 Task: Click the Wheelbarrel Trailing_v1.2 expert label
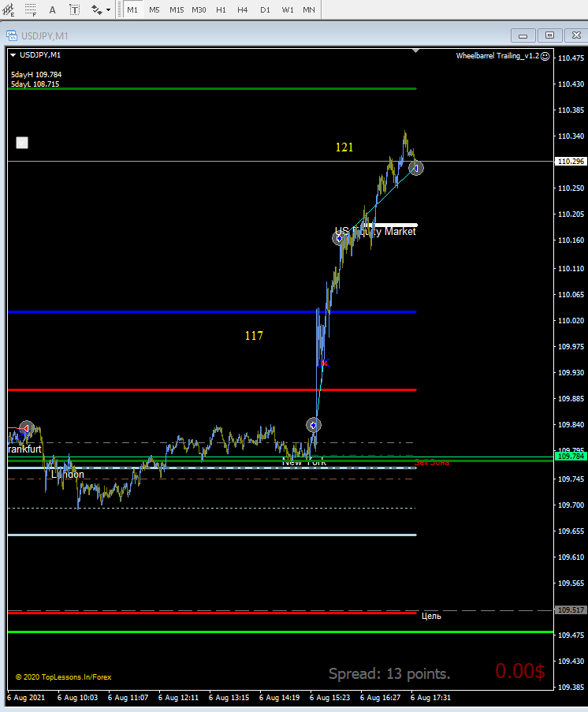tap(497, 56)
